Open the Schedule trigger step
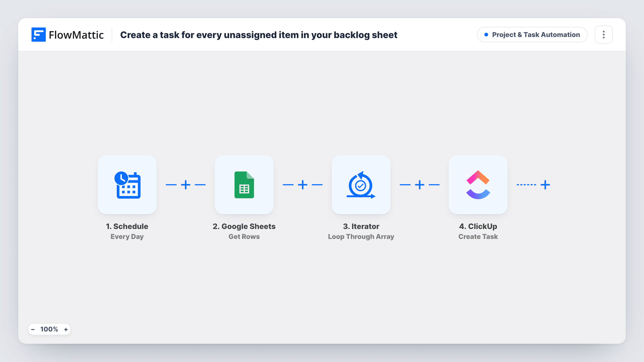The width and height of the screenshot is (644, 362). coord(127,185)
